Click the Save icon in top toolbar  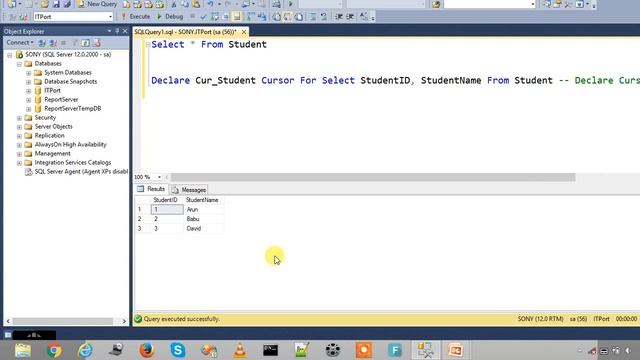[56, 4]
